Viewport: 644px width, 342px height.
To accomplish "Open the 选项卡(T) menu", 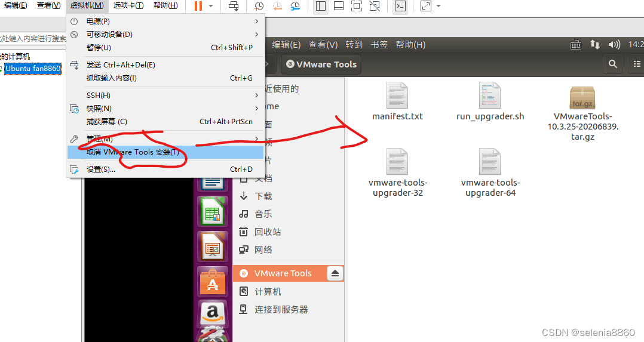I will (128, 5).
